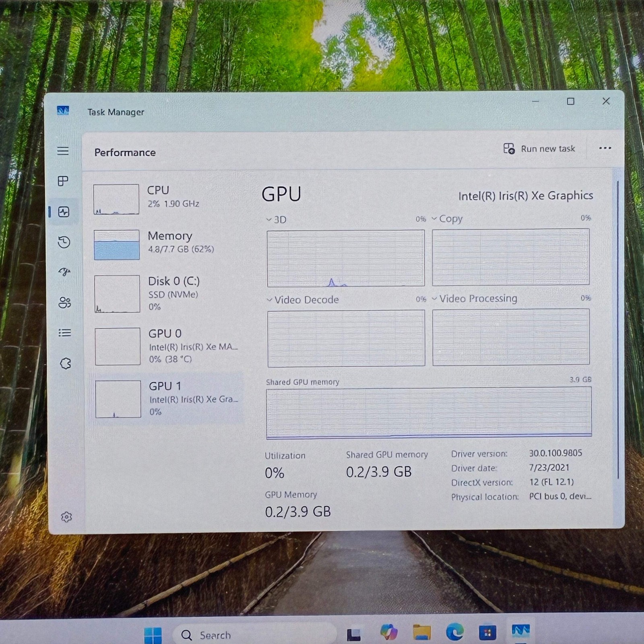
Task: Open Task View from taskbar
Action: (x=354, y=634)
